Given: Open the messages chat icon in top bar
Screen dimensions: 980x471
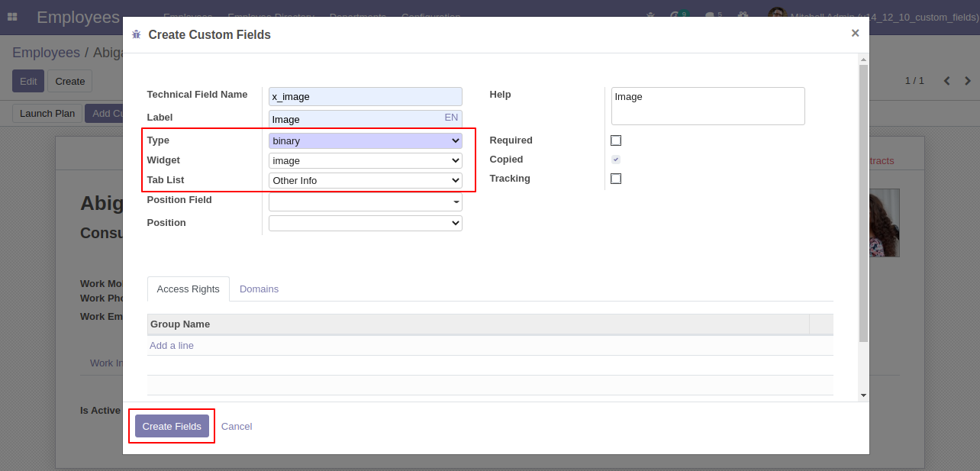Looking at the screenshot, I should pos(711,16).
